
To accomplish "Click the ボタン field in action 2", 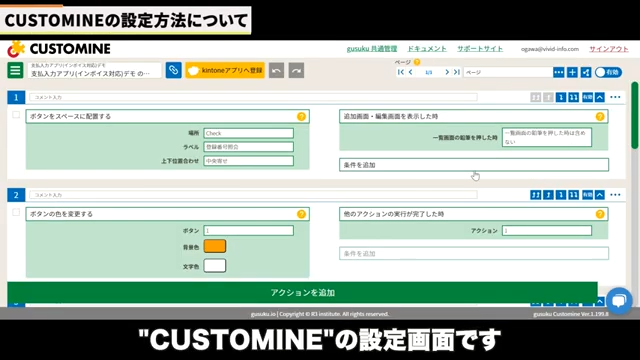I will point(248,231).
